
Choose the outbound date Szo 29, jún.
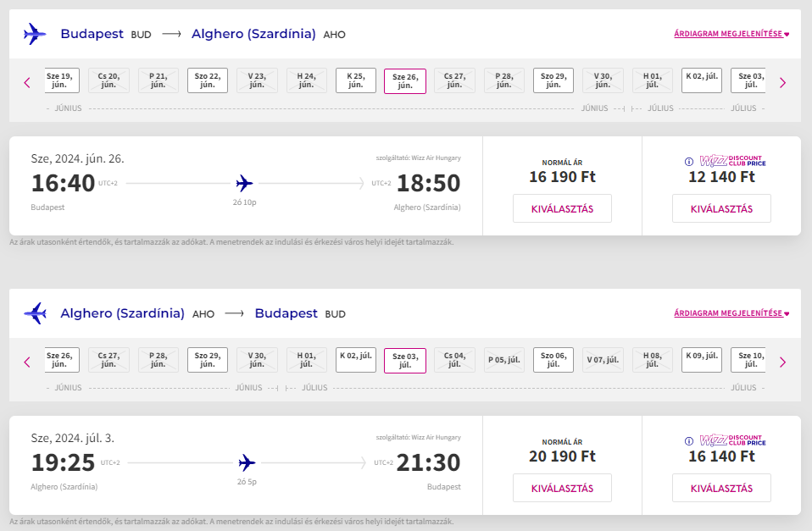(553, 80)
